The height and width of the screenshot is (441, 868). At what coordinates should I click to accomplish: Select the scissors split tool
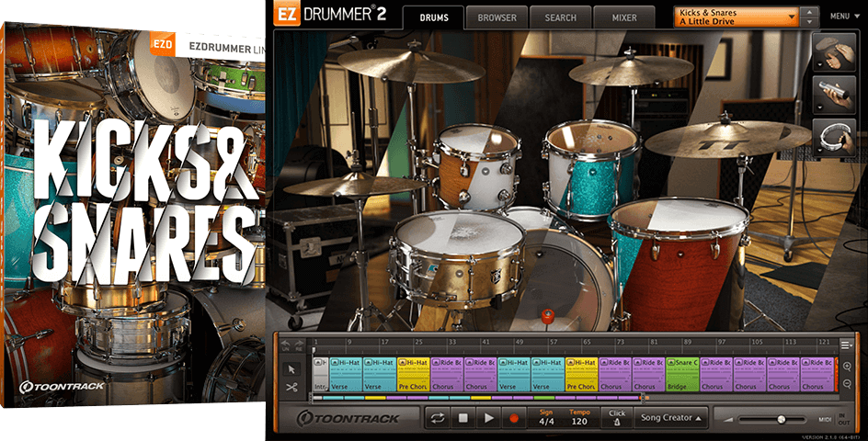pos(292,388)
